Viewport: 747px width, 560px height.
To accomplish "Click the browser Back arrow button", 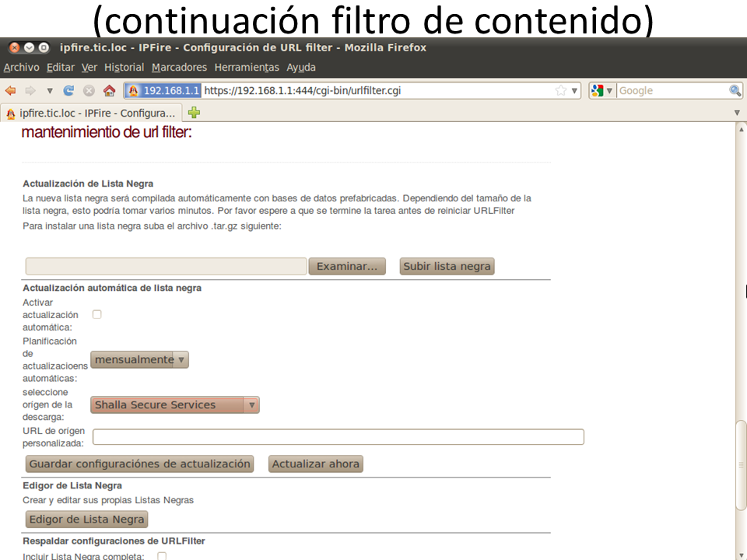I will coord(11,90).
